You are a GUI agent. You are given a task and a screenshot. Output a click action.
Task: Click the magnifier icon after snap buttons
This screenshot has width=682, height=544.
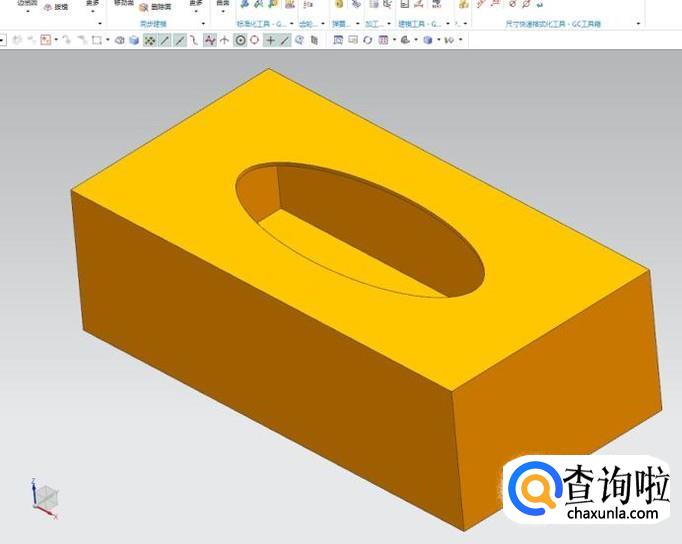point(299,40)
